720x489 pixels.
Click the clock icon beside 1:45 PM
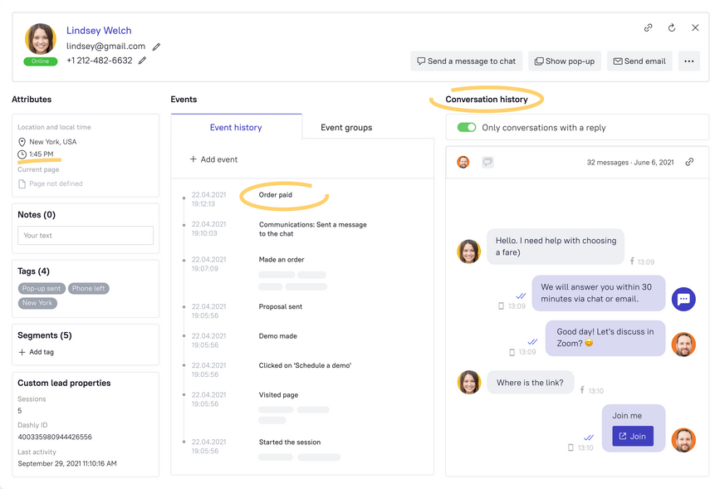(22, 154)
